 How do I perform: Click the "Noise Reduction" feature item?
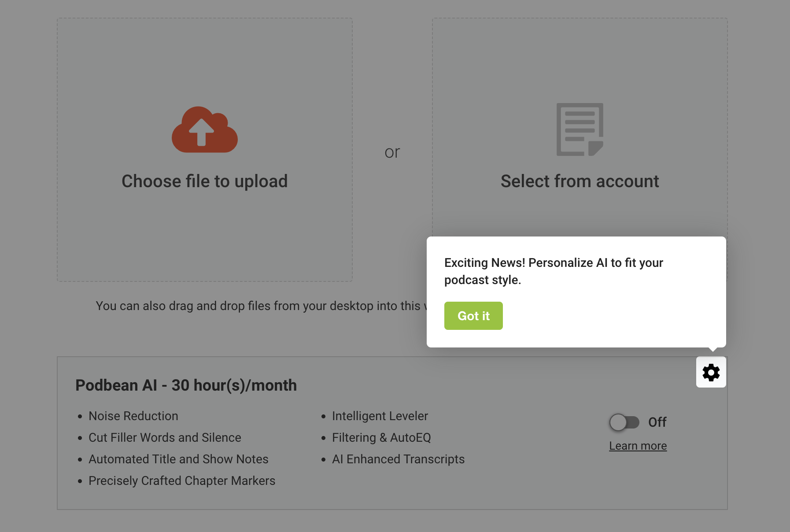[133, 416]
